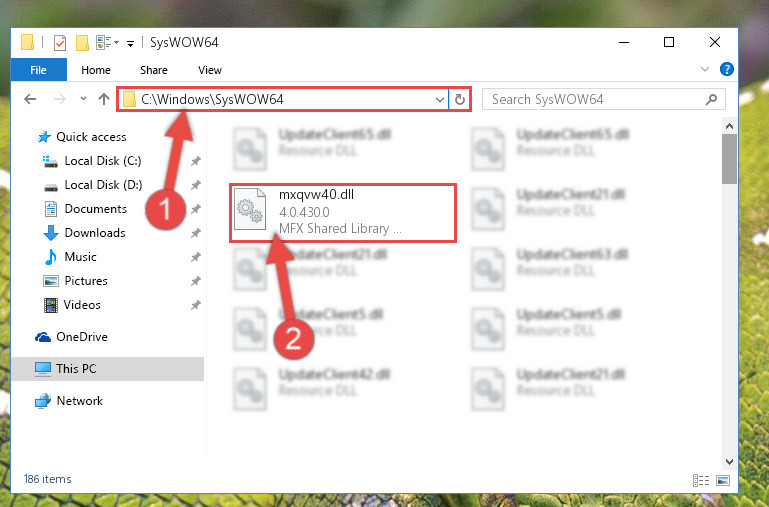Image resolution: width=769 pixels, height=507 pixels.
Task: Go up one folder level arrow
Action: coord(103,100)
